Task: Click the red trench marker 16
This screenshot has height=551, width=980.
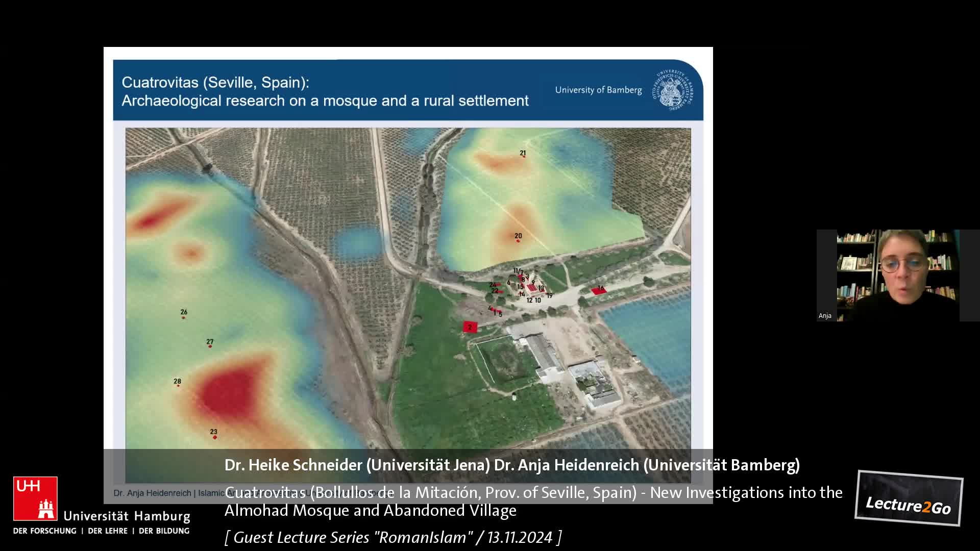Action: click(599, 290)
